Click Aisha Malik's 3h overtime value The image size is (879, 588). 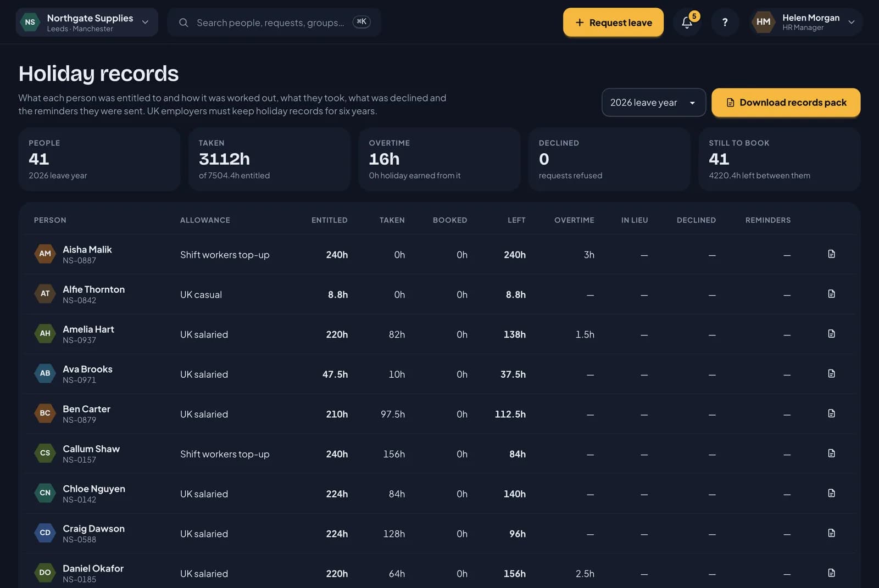589,255
